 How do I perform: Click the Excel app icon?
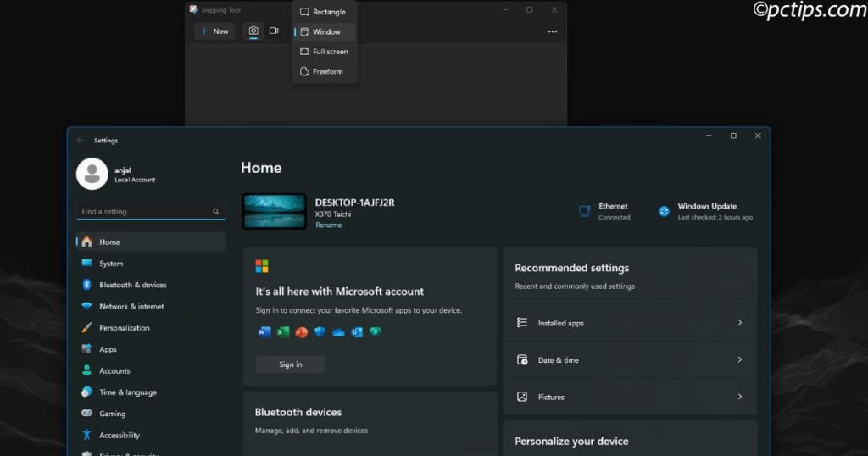[283, 332]
